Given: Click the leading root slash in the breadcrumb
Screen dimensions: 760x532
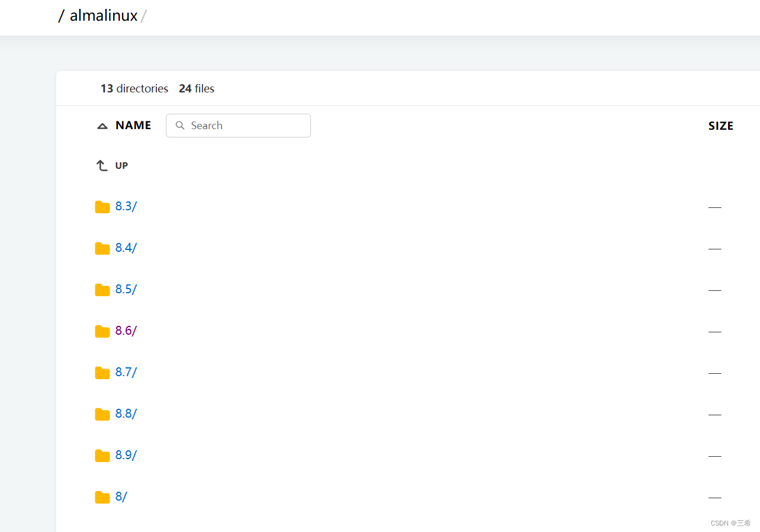Looking at the screenshot, I should [60, 16].
